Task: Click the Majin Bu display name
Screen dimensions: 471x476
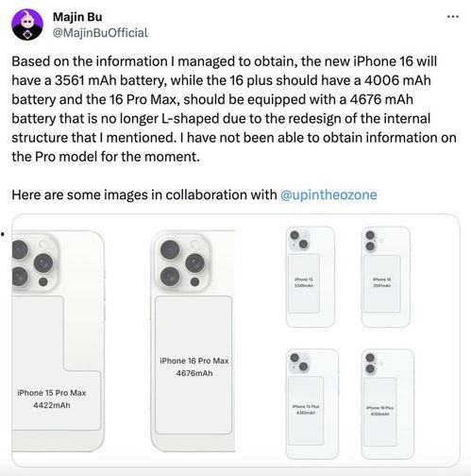Action: click(77, 17)
